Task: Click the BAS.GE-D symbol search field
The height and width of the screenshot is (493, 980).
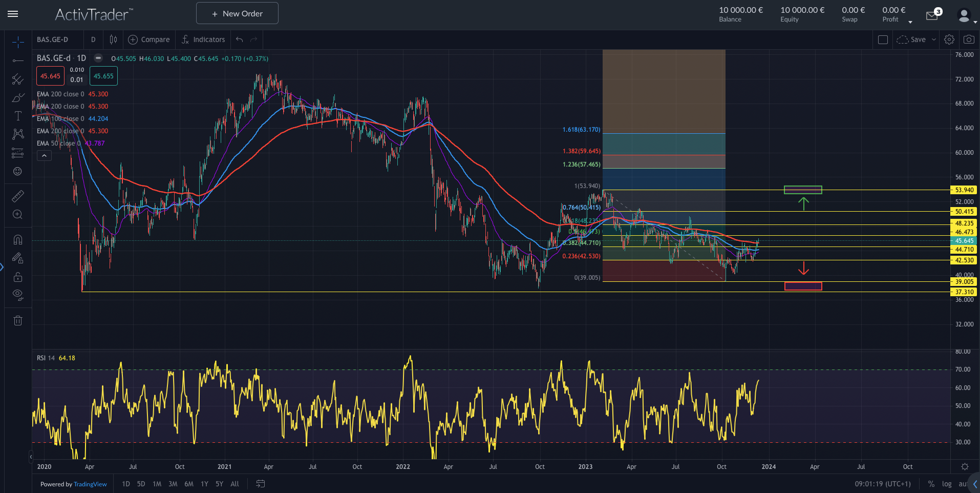Action: click(53, 39)
